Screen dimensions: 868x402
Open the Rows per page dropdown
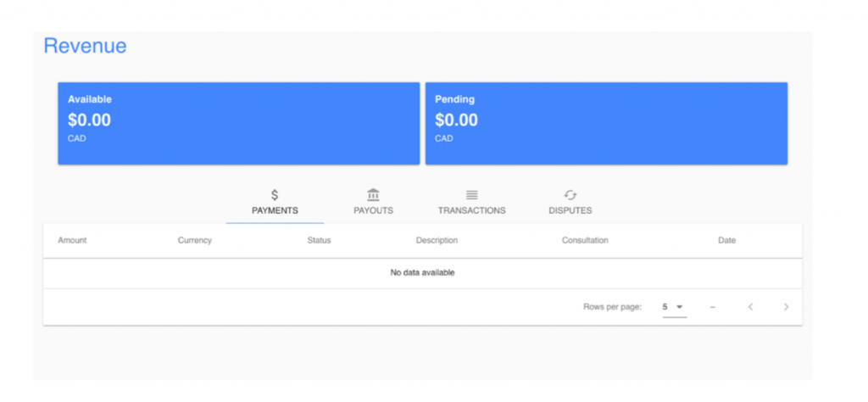(x=674, y=307)
